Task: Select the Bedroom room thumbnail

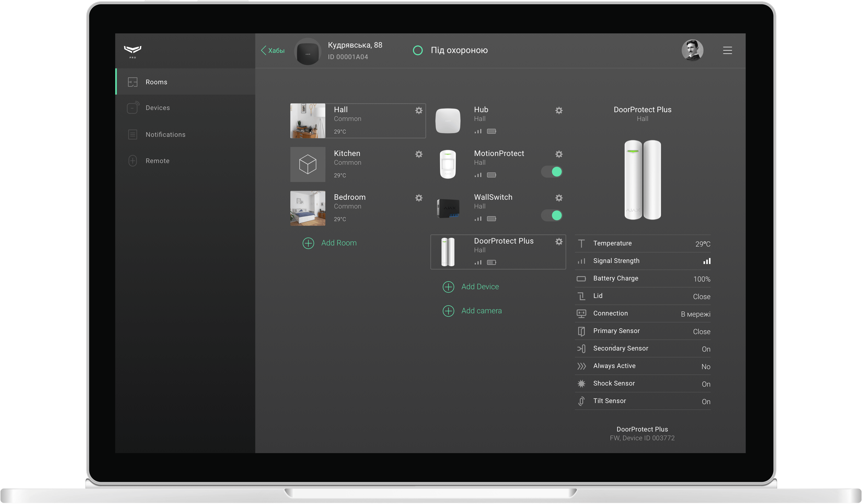Action: [x=308, y=208]
